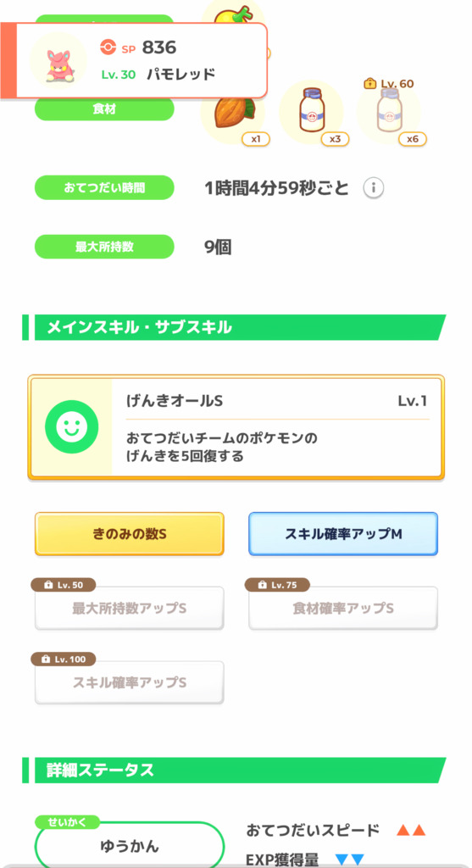Tap the info icon beside おてつだい時間
The height and width of the screenshot is (868, 472).
374,188
